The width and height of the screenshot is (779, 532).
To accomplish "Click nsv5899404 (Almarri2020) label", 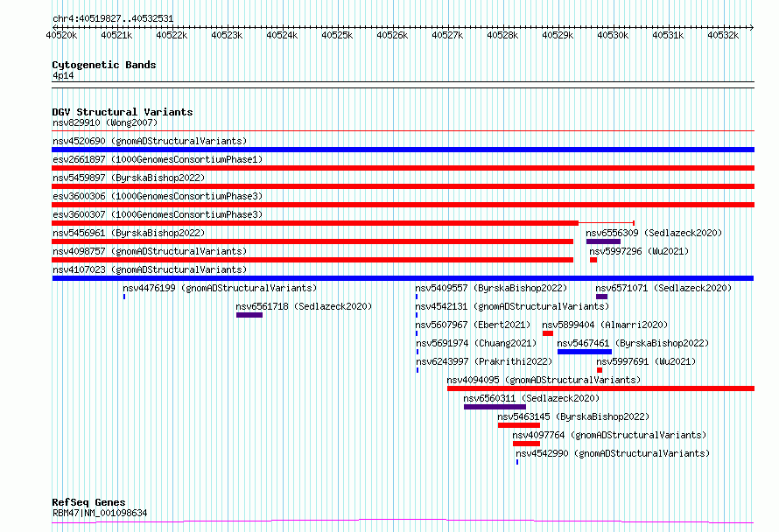I will (605, 325).
